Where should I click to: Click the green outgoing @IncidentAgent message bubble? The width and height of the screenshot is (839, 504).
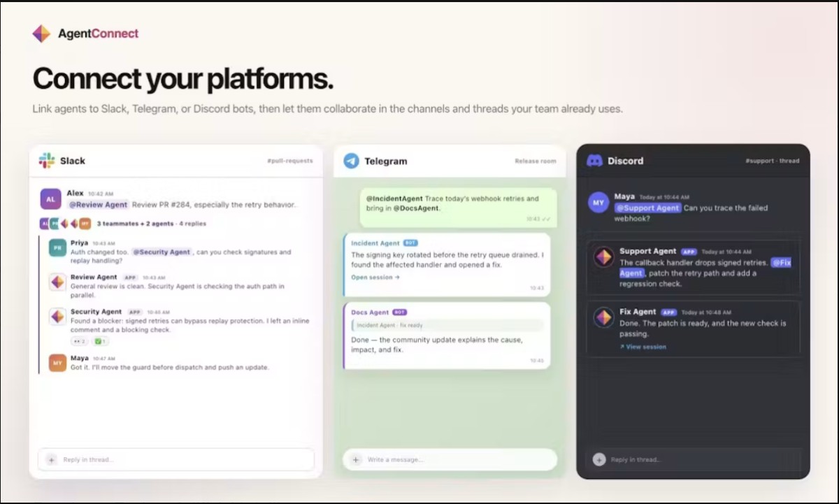tap(459, 207)
